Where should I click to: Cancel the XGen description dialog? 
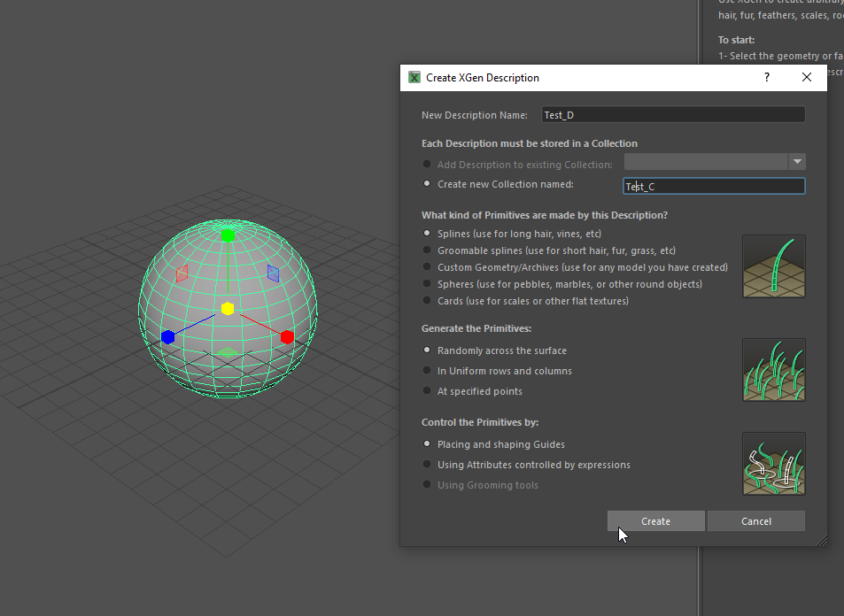point(755,520)
